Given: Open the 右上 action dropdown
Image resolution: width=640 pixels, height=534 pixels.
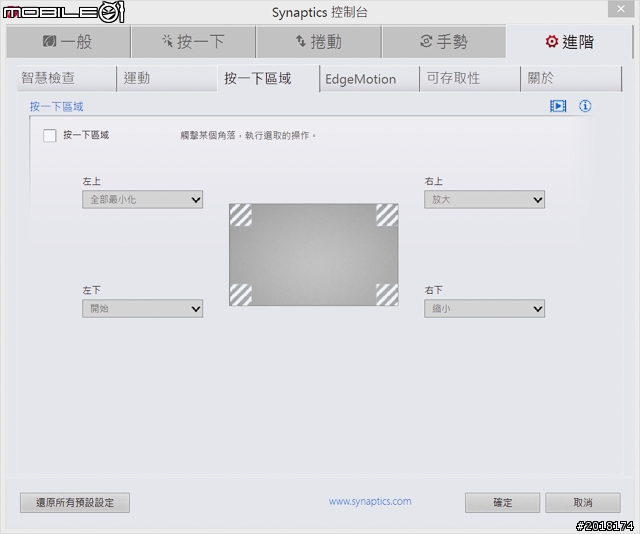Looking at the screenshot, I should [x=484, y=200].
